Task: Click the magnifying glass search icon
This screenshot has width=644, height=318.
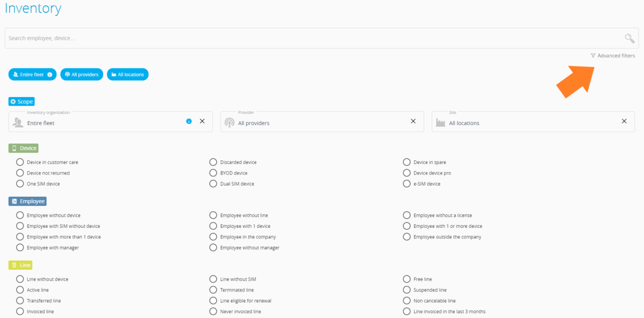Action: [x=629, y=38]
